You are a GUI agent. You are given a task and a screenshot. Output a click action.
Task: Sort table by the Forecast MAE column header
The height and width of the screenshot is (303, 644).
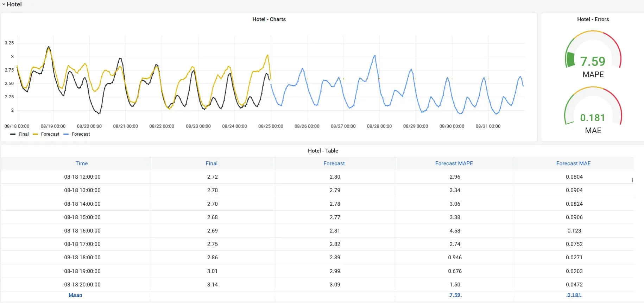tap(573, 163)
